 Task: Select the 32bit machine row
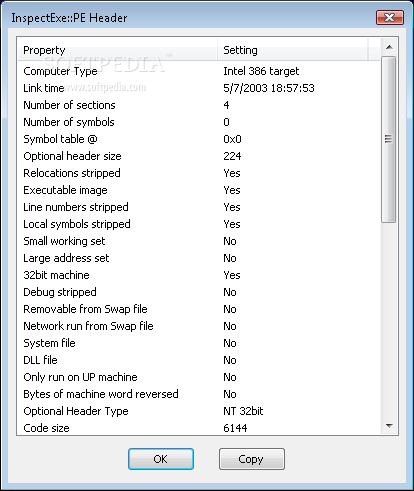point(199,275)
